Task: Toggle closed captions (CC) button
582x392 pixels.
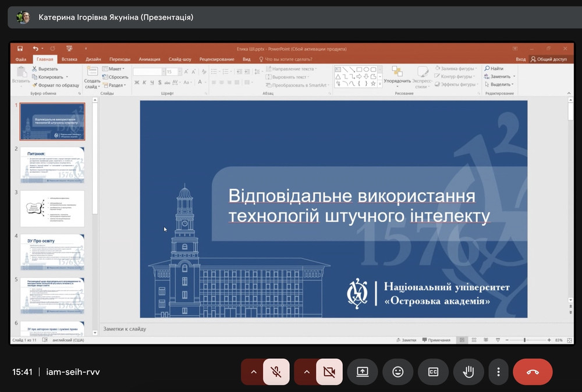Action: click(433, 372)
